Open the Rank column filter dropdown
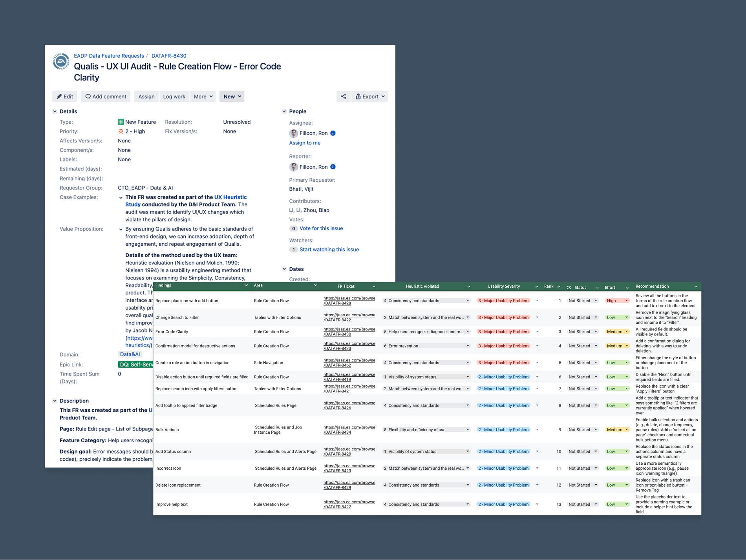Screen dimensions: 746x560 (x=558, y=286)
